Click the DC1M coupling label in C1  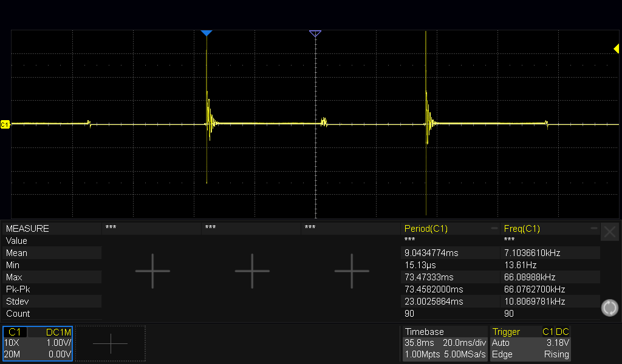58,332
